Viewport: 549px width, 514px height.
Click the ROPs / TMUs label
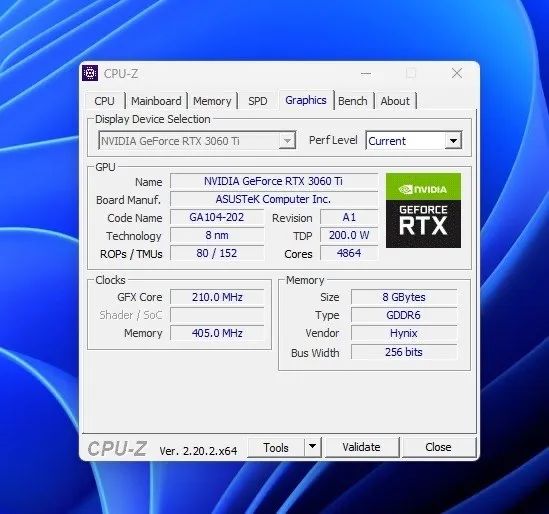[131, 254]
